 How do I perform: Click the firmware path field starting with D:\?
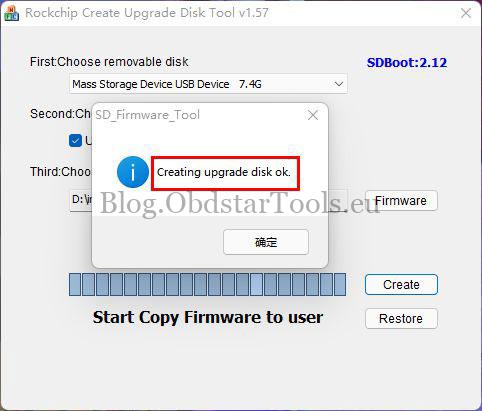pos(81,200)
